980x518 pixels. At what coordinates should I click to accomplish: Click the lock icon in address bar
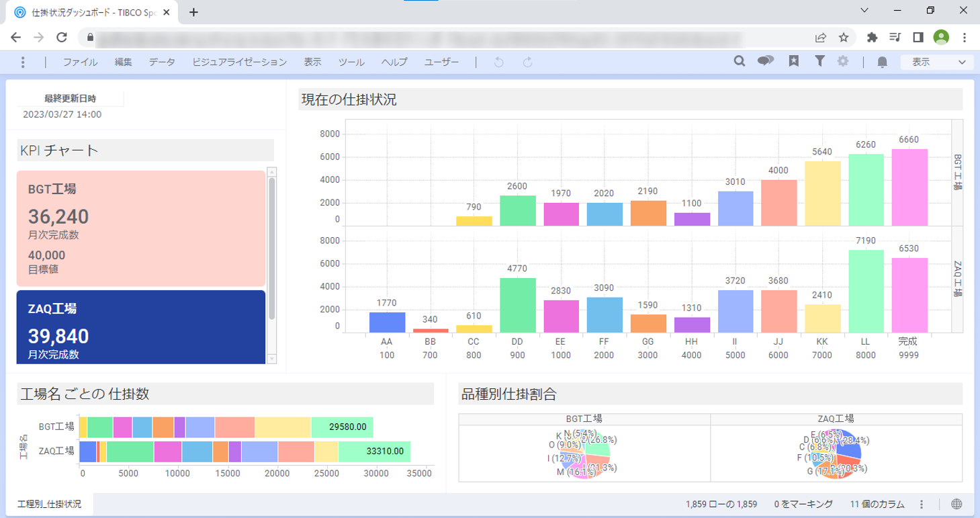pyautogui.click(x=89, y=38)
